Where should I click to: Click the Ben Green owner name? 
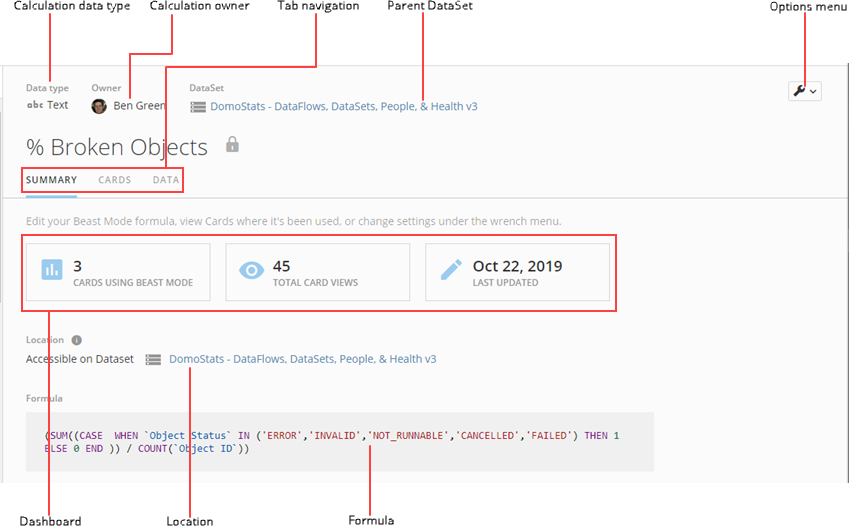[139, 106]
